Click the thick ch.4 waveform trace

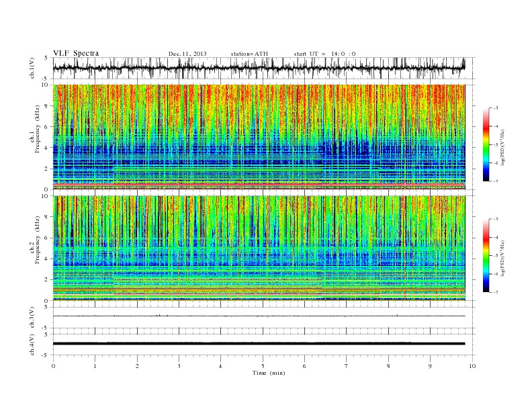click(x=259, y=344)
